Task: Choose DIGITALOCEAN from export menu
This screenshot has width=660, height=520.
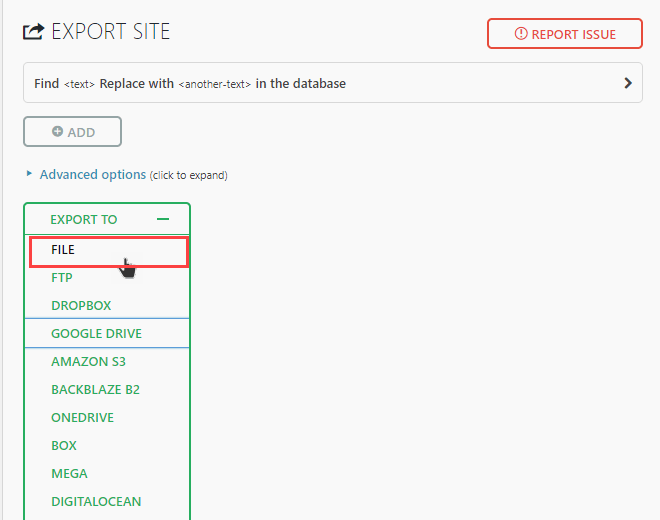Action: 96,502
